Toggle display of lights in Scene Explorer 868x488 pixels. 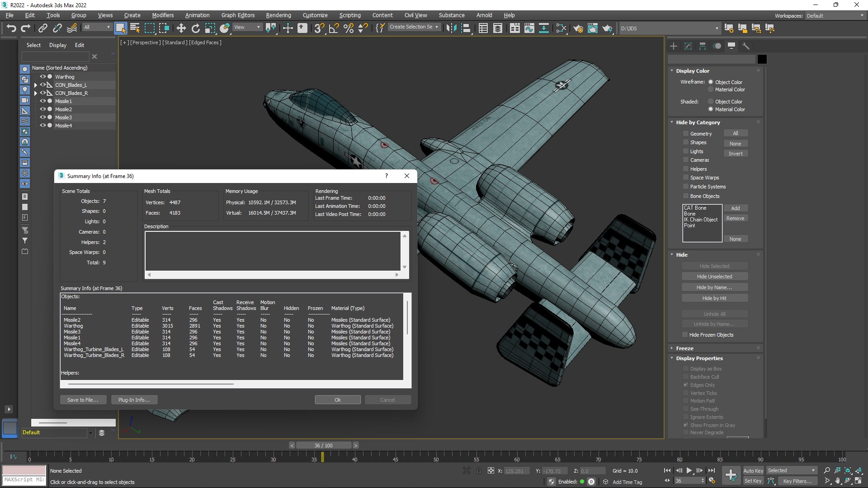pos(25,90)
